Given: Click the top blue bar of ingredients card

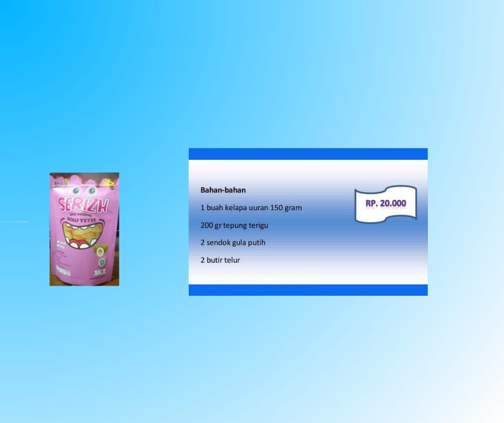Looking at the screenshot, I should coord(308,154).
